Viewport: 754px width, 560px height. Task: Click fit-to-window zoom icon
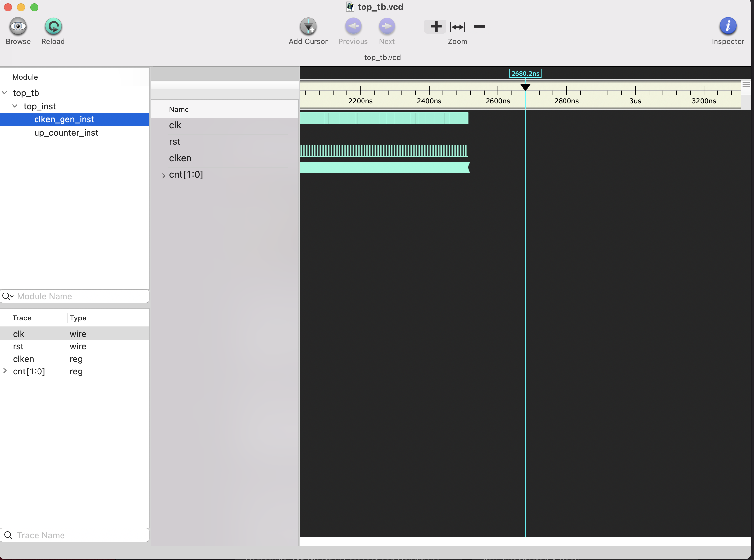(457, 27)
